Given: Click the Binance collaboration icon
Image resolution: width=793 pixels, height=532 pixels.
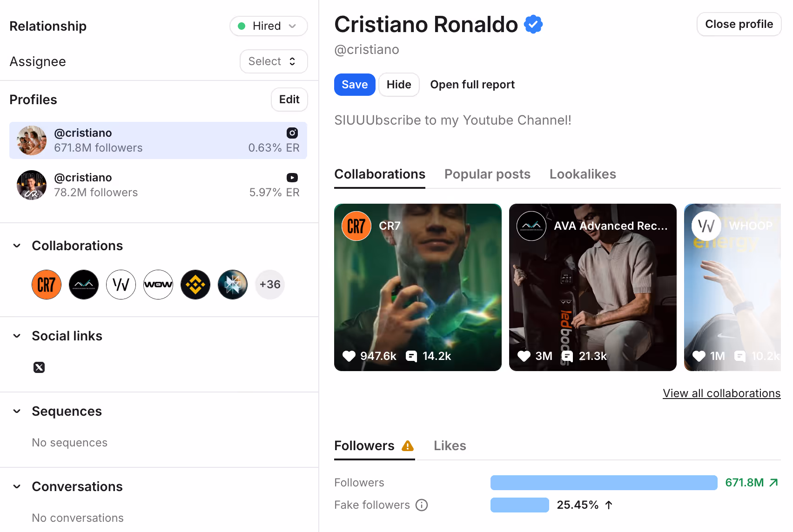Looking at the screenshot, I should tap(195, 284).
